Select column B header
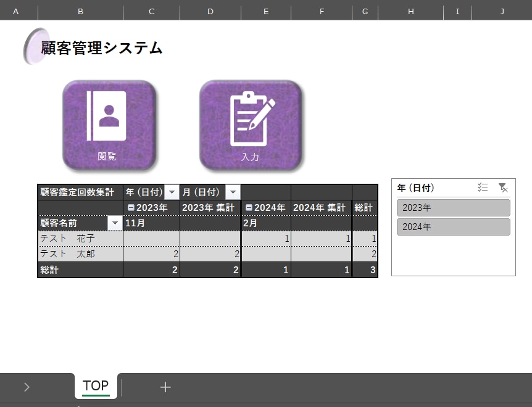The width and height of the screenshot is (532, 407). click(80, 12)
